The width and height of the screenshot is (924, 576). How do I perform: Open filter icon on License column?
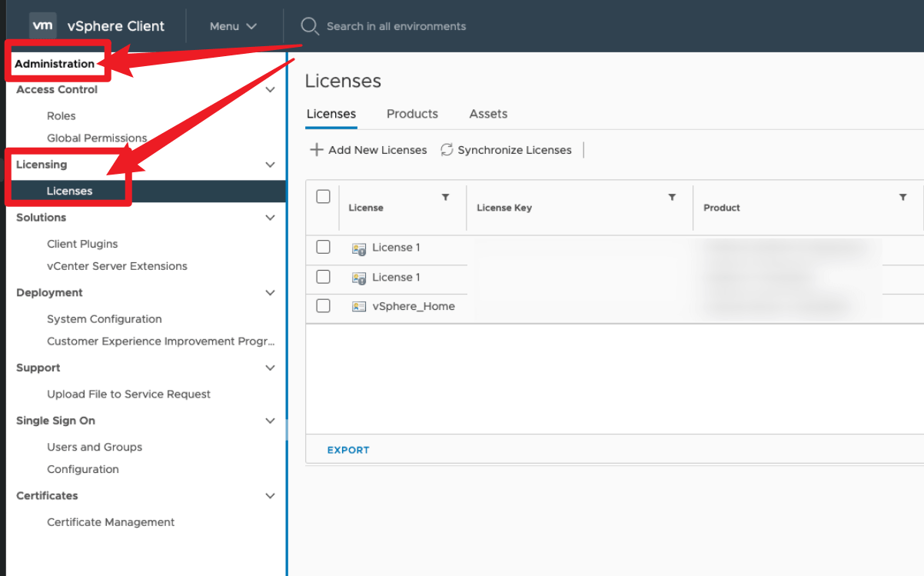pyautogui.click(x=445, y=198)
